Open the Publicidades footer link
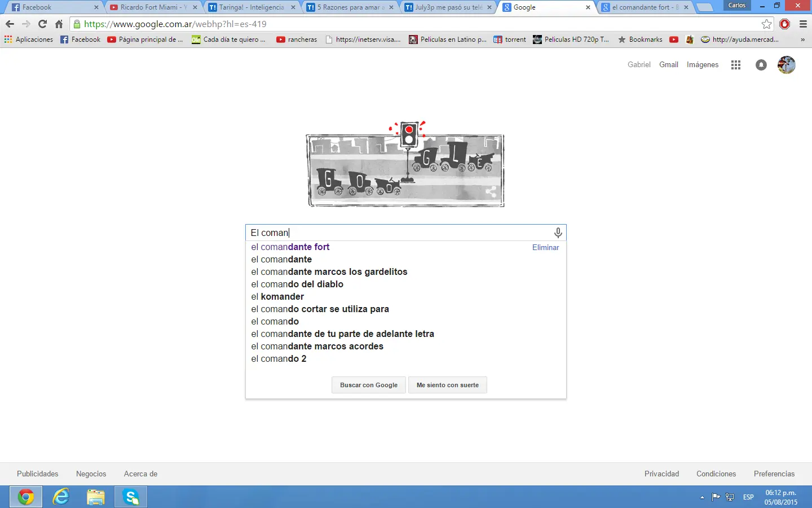Screen dimensions: 812x508 click(x=38, y=474)
